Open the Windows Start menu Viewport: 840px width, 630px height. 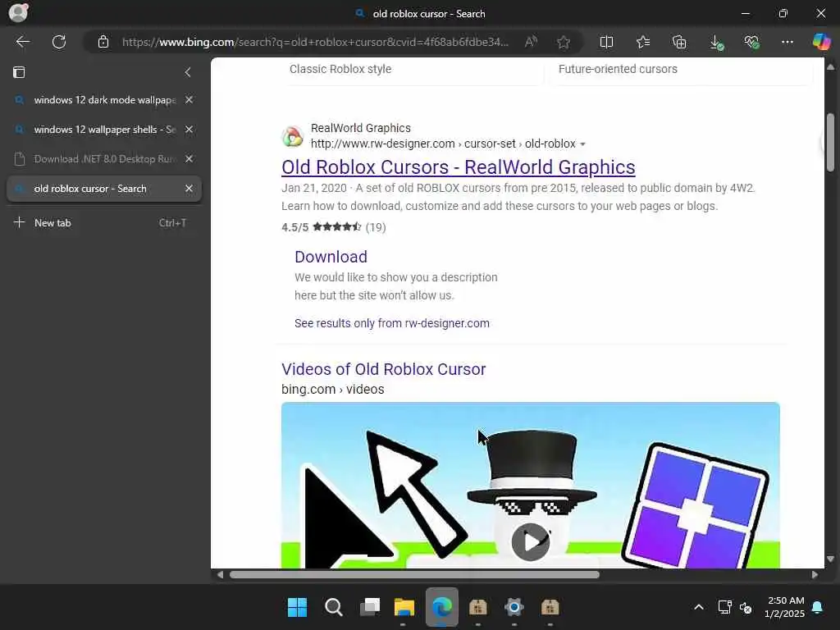tap(297, 607)
